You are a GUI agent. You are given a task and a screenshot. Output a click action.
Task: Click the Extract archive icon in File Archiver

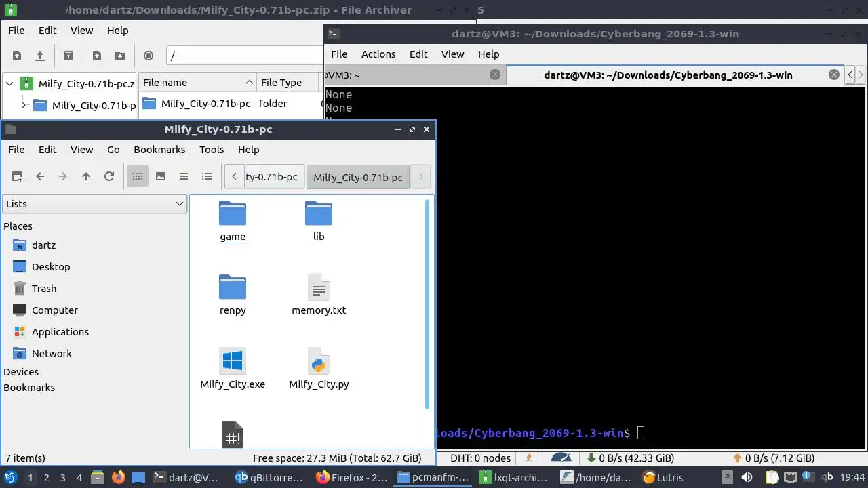click(68, 56)
